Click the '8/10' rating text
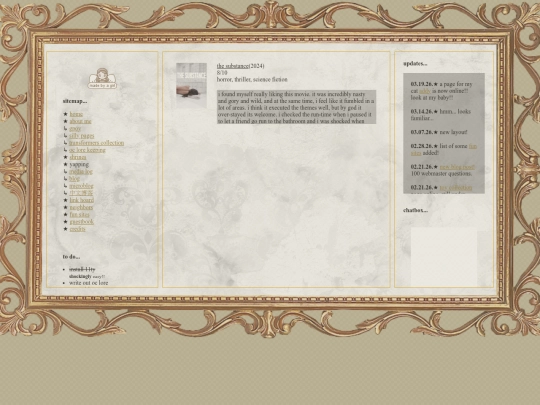 pos(222,73)
